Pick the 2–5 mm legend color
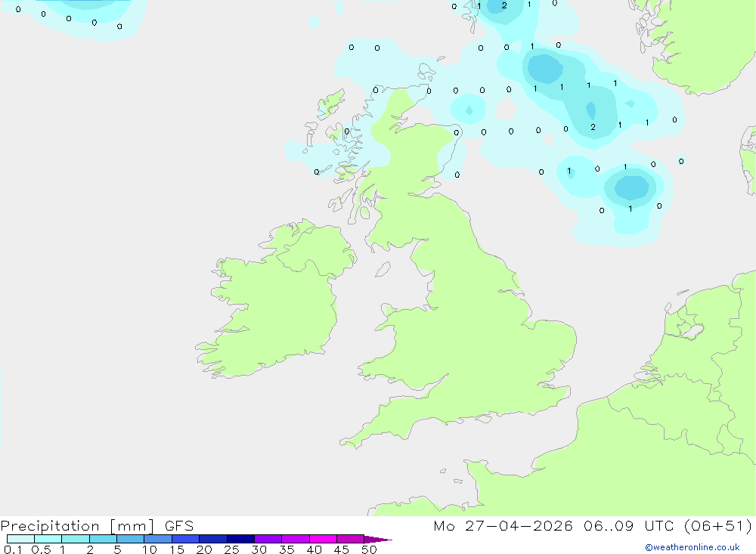Viewport: 756px width, 554px height. coord(103,539)
